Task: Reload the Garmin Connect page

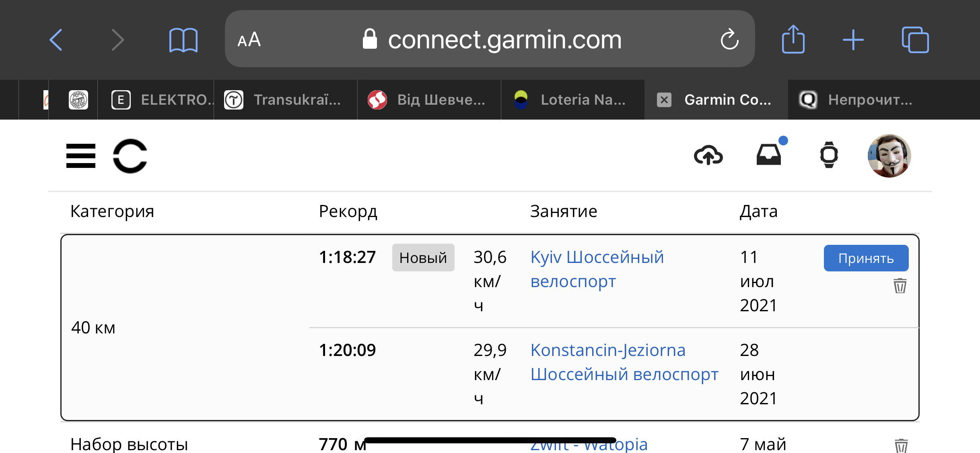Action: pos(729,39)
